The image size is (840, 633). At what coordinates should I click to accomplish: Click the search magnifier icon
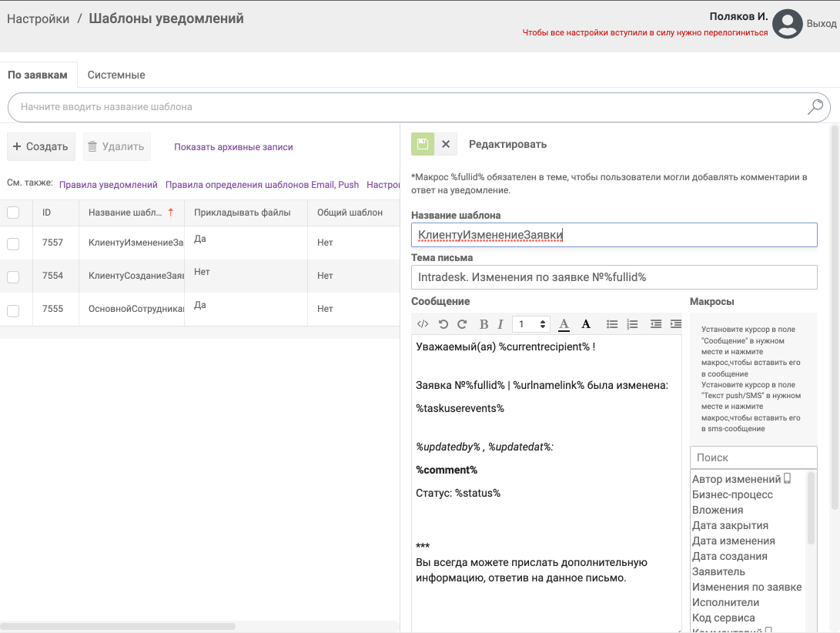click(815, 107)
